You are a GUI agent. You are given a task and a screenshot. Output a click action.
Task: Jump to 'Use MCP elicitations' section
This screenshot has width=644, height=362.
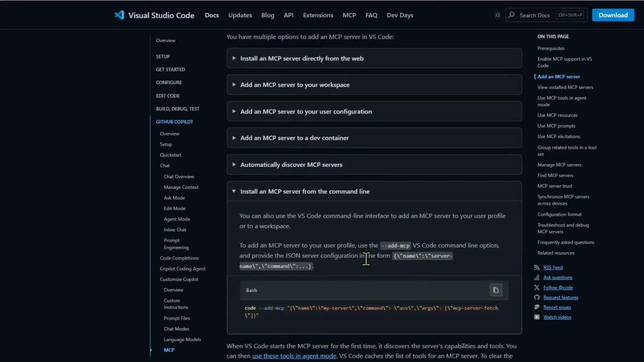(x=559, y=137)
